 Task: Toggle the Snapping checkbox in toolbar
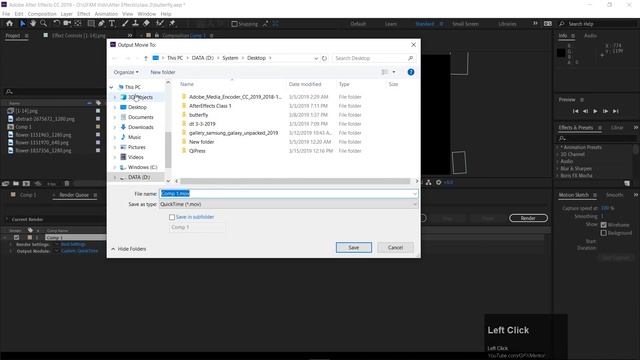point(234,24)
